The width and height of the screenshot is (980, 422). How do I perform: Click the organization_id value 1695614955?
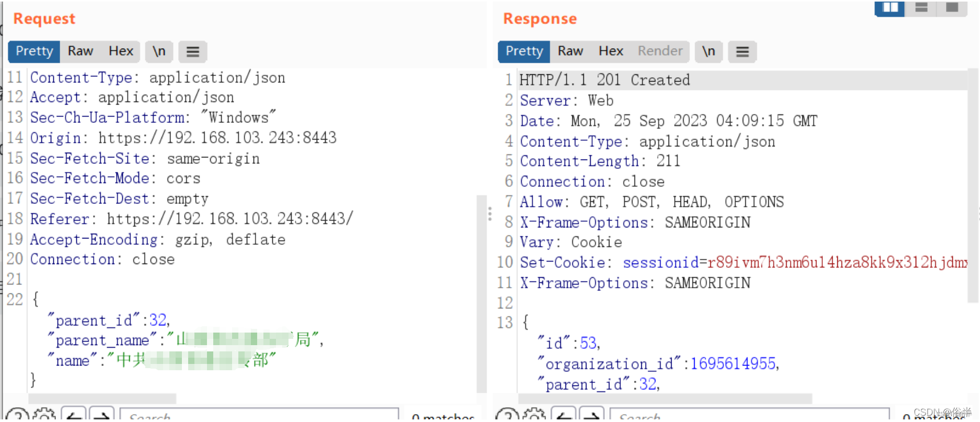pyautogui.click(x=733, y=363)
